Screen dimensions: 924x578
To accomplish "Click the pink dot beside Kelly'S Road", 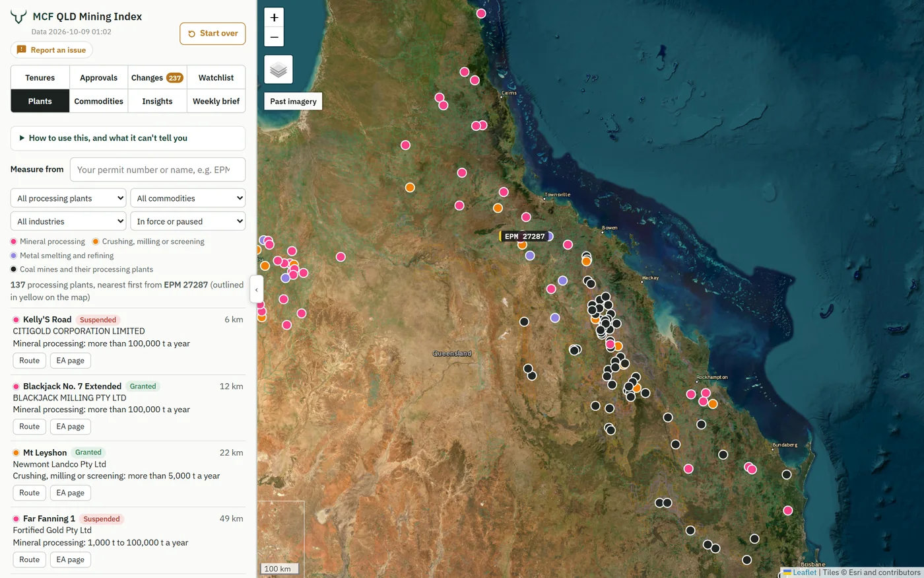I will click(x=16, y=320).
